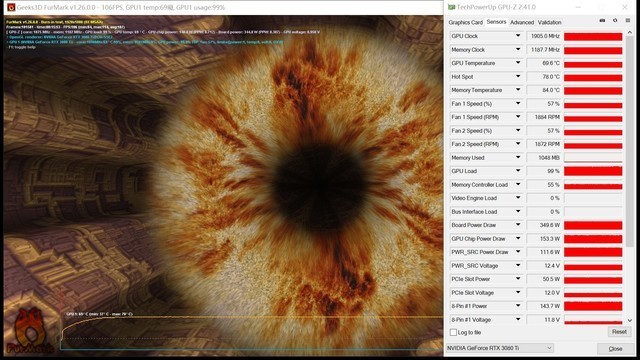Open the 8-Pin #1 Voltage dropdown arrow
The width and height of the screenshot is (640, 360).
click(x=518, y=319)
